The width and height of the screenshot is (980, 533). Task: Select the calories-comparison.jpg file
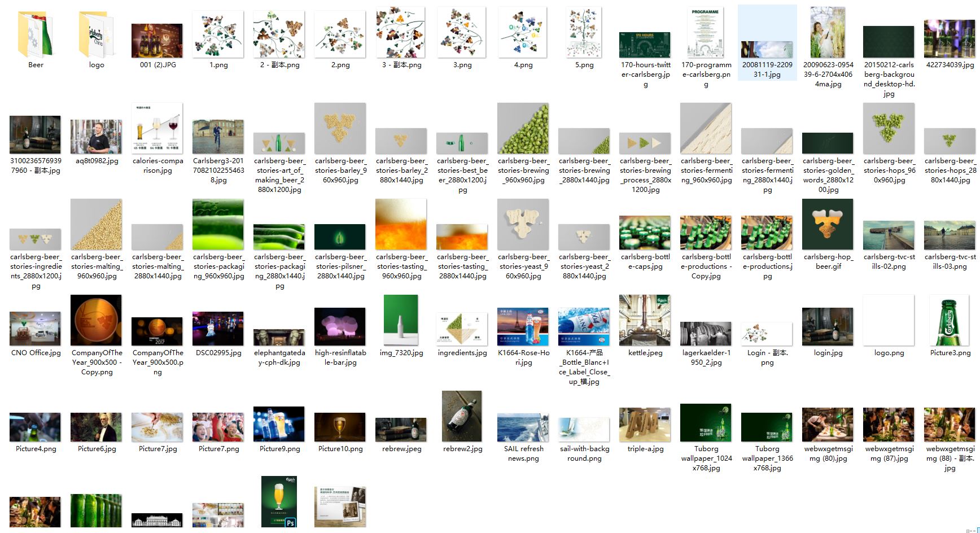point(157,128)
